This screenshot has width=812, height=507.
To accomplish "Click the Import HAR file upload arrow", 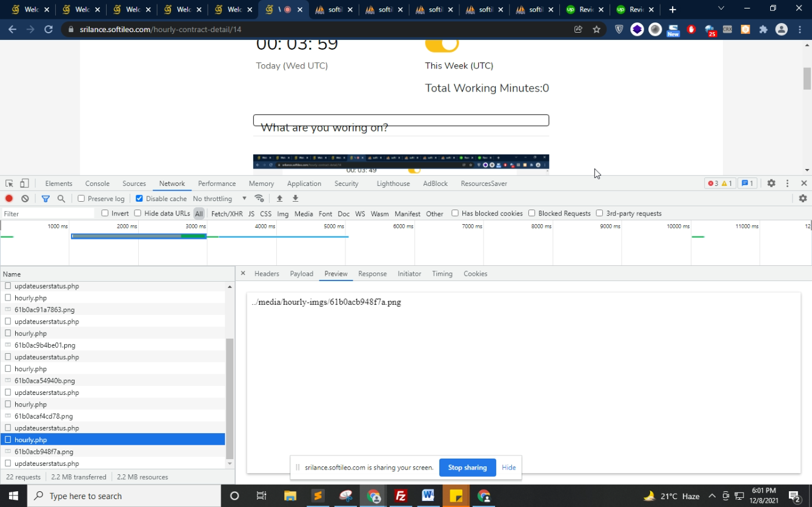I will pos(279,199).
